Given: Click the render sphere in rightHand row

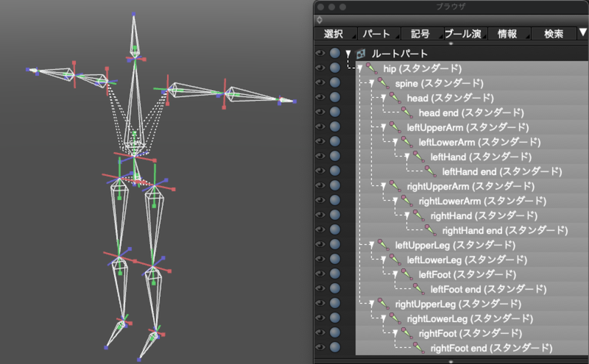Looking at the screenshot, I should [x=335, y=215].
